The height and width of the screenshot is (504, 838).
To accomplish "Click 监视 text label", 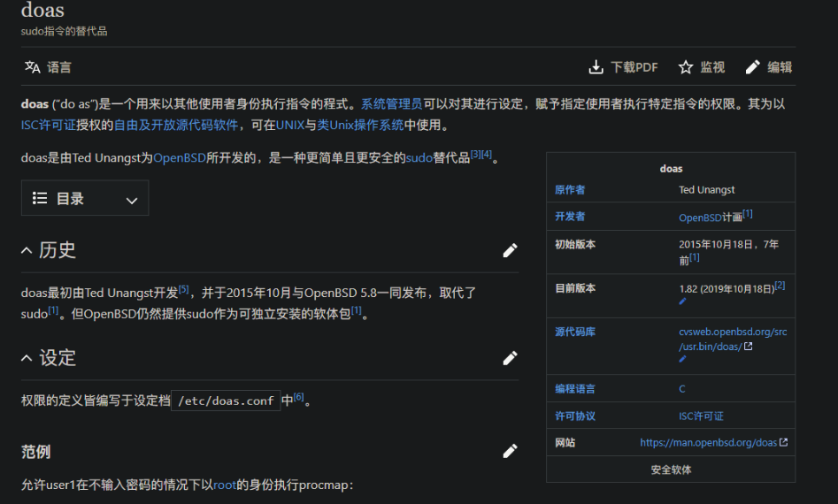I will click(712, 67).
